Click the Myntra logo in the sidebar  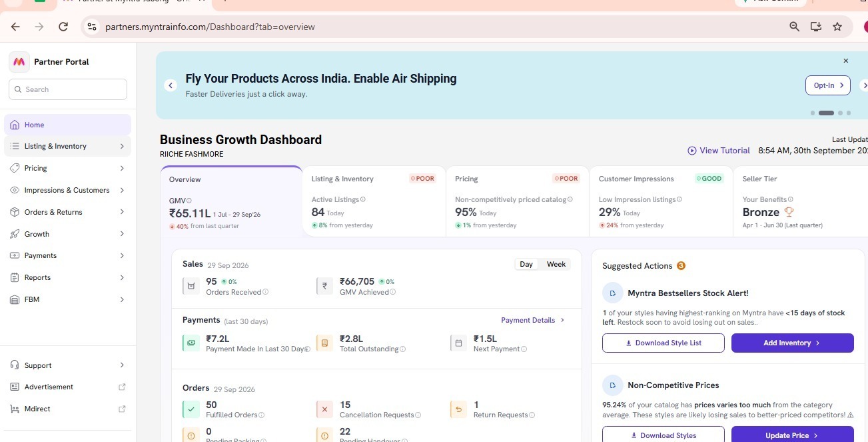[x=19, y=61]
